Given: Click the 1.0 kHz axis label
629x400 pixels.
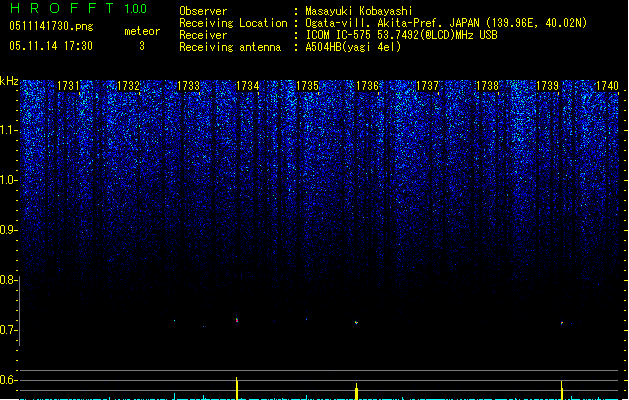Looking at the screenshot, I should coord(9,180).
